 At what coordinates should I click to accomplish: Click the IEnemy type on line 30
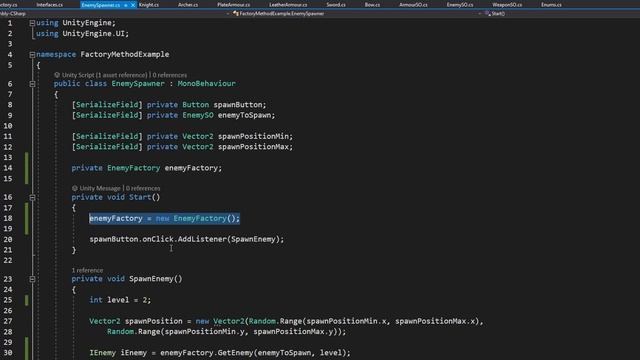point(102,353)
